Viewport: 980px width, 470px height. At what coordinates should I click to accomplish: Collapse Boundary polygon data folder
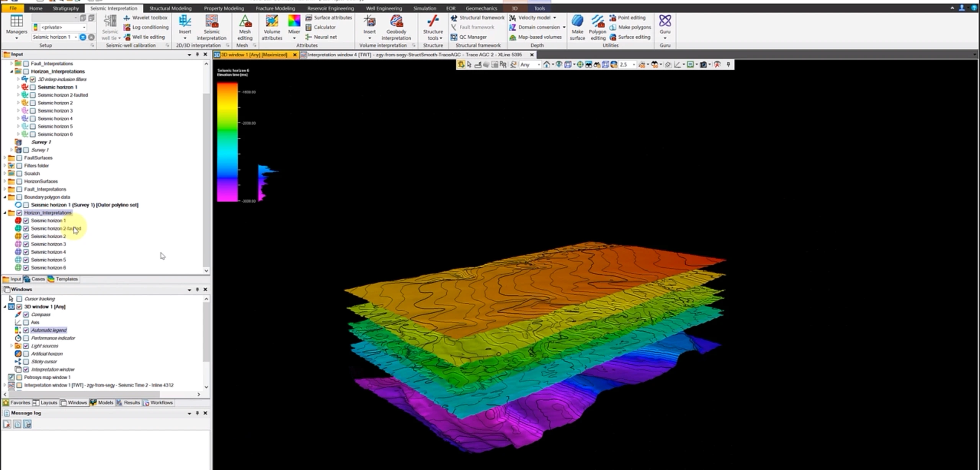point(5,197)
